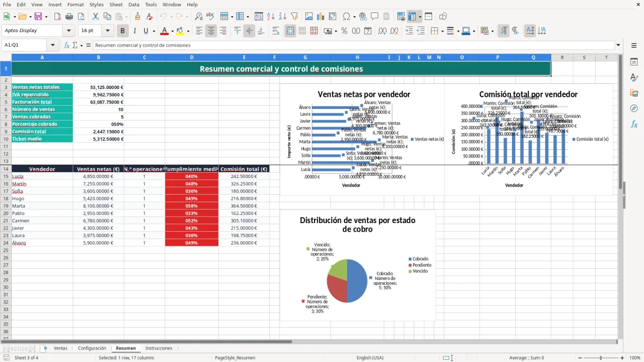Screen dimensions: 644x362
Task: Click the Increase Indent icon
Action: click(409, 31)
